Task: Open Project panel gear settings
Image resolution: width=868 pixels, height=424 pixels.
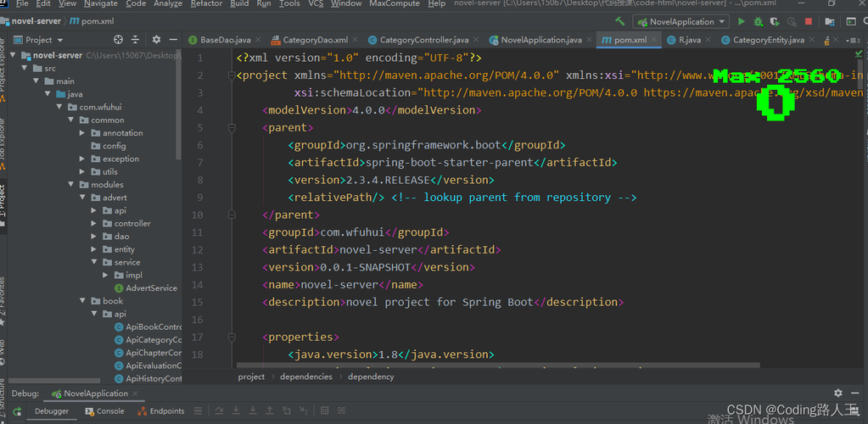Action: (156, 40)
